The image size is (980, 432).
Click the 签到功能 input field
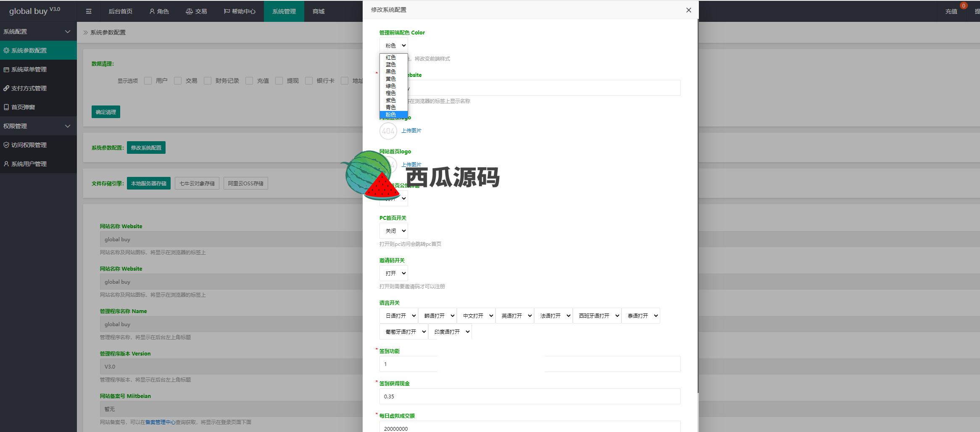(x=530, y=364)
